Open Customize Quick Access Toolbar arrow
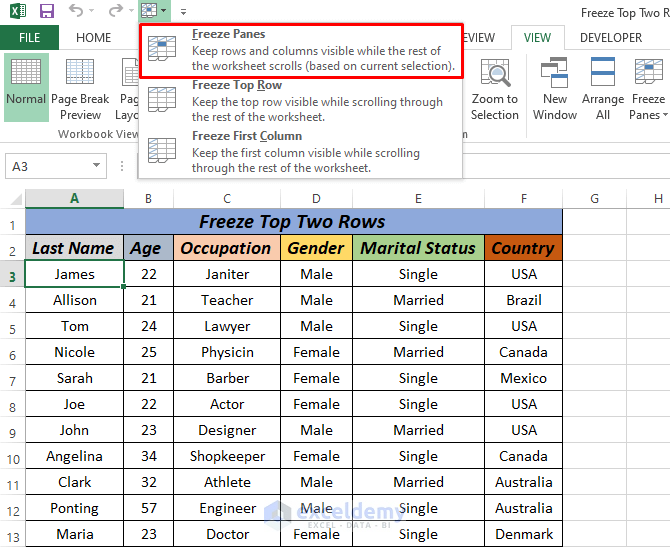This screenshot has height=547, width=670. (183, 12)
